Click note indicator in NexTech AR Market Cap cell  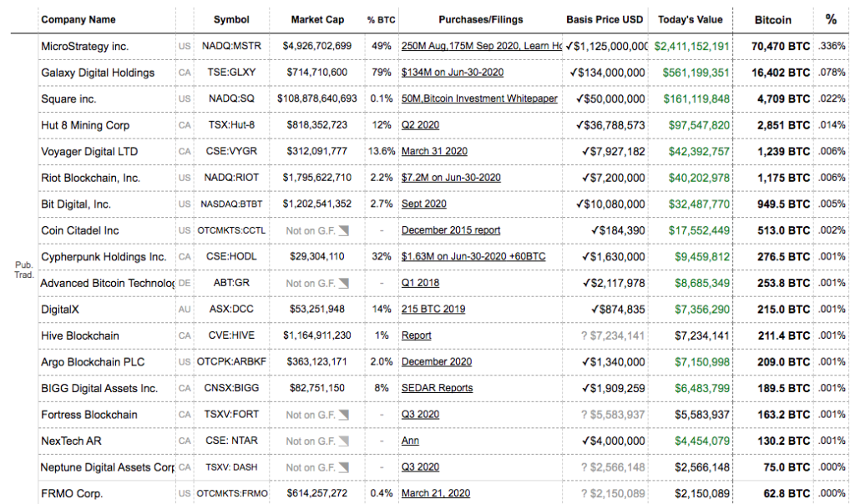click(343, 441)
